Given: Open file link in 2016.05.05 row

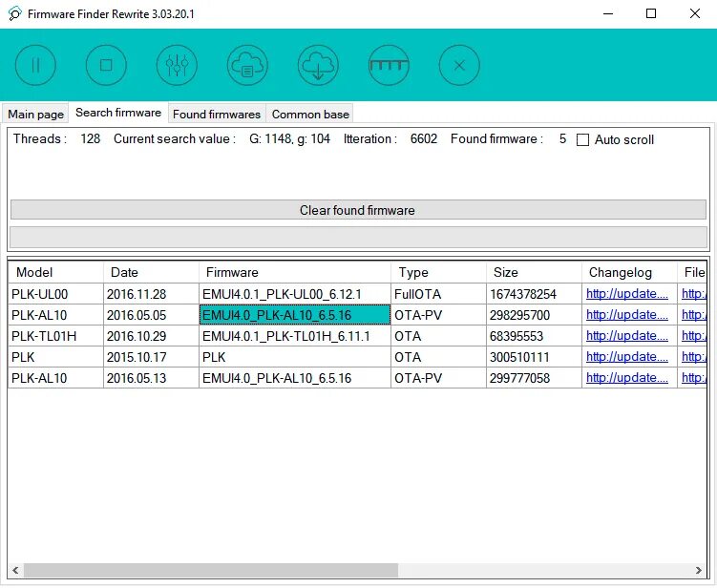Looking at the screenshot, I should (694, 315).
